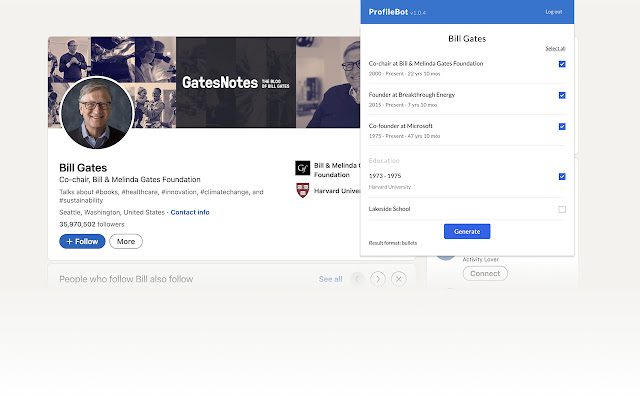
Task: Click Co-founder at Microsoft entry text
Action: (400, 126)
